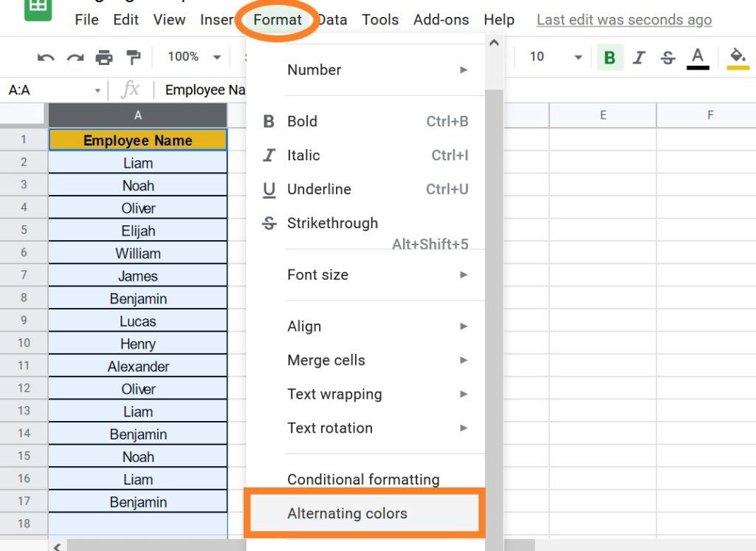Click the scroll-up arrow in the Format menu
This screenshot has width=756, height=551.
tap(493, 43)
